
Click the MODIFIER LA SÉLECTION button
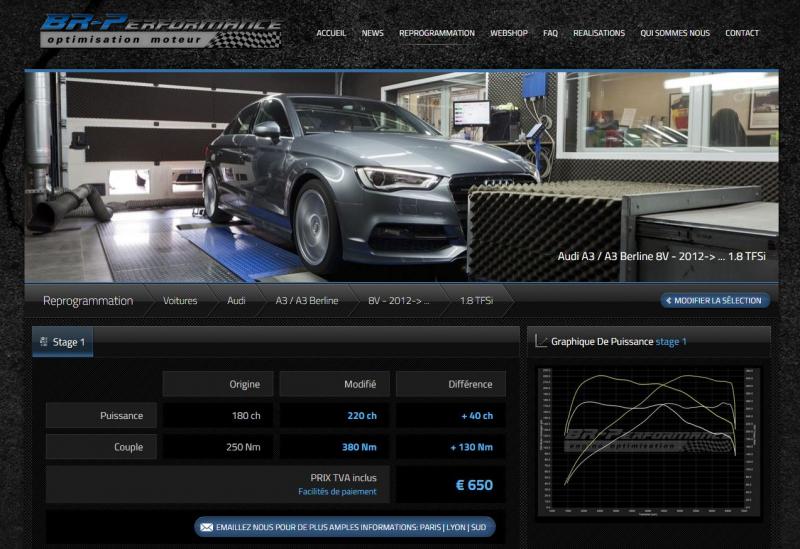tap(715, 301)
